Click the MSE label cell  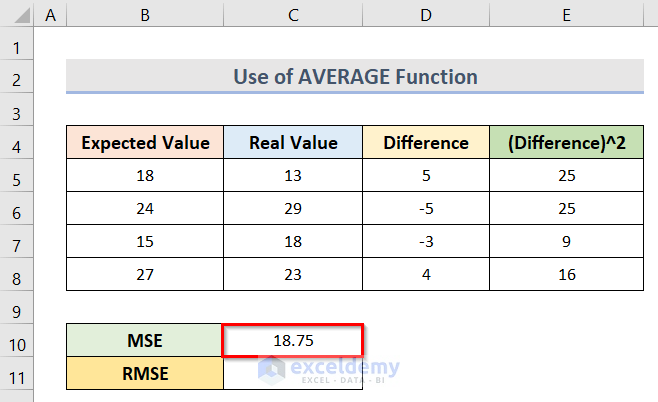pyautogui.click(x=145, y=340)
